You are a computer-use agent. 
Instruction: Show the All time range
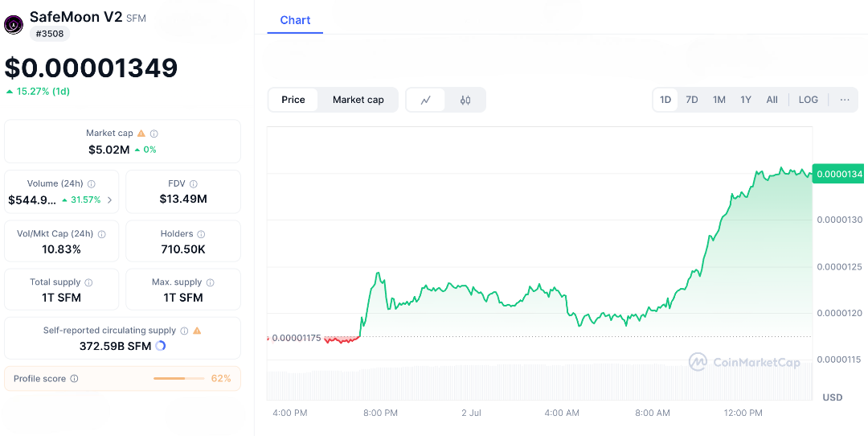click(772, 100)
